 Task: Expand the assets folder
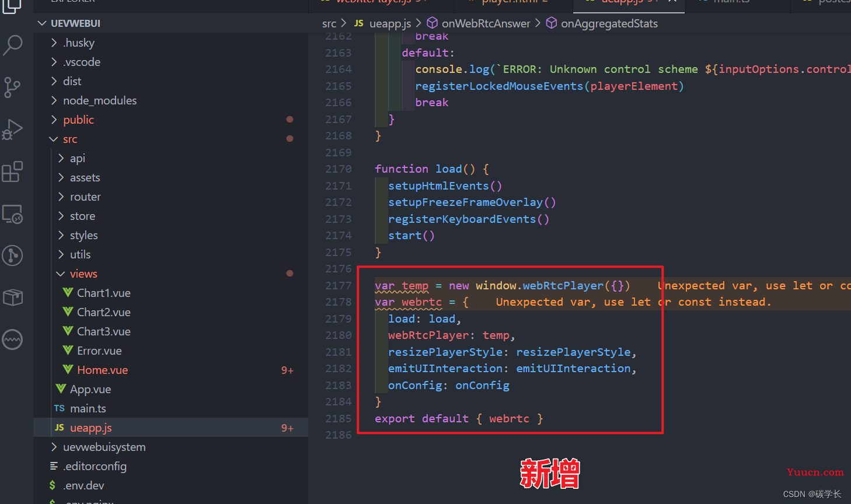point(61,177)
